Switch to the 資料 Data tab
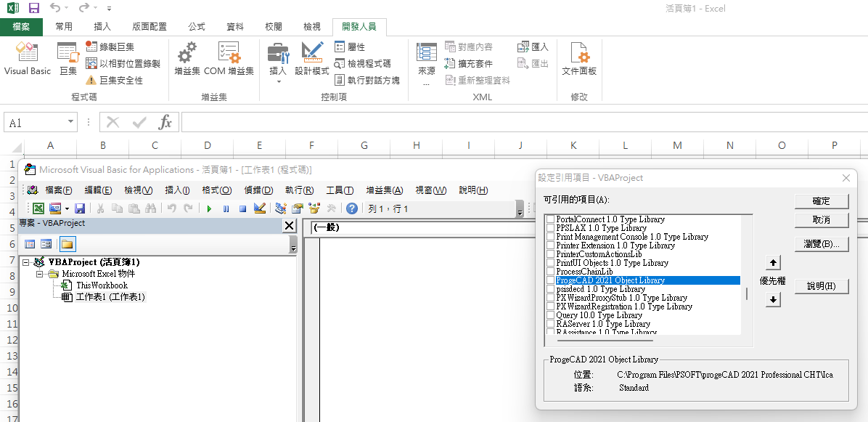This screenshot has height=422, width=868. pos(235,27)
